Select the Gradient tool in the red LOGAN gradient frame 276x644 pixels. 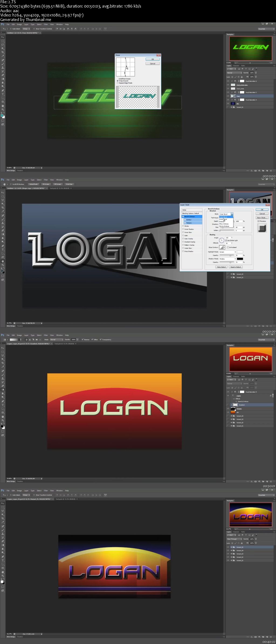pyautogui.click(x=3, y=390)
